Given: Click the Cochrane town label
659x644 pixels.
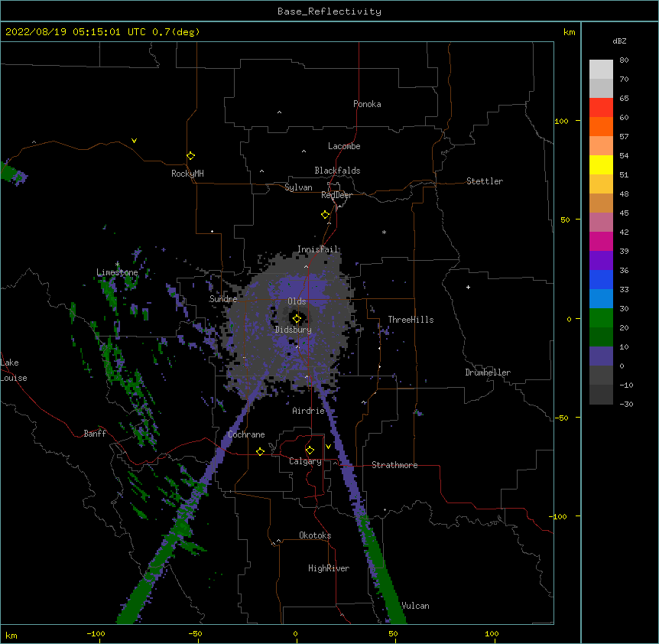Looking at the screenshot, I should [x=246, y=434].
